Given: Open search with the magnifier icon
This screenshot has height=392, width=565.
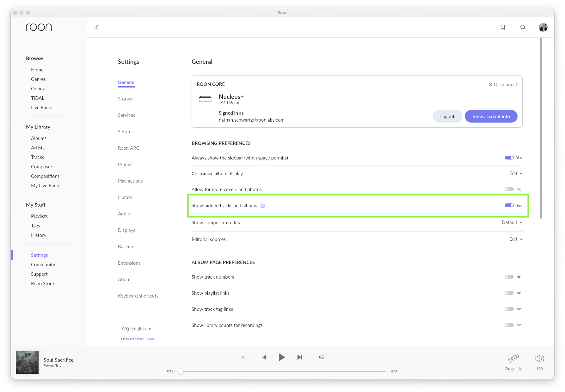Looking at the screenshot, I should pyautogui.click(x=523, y=27).
